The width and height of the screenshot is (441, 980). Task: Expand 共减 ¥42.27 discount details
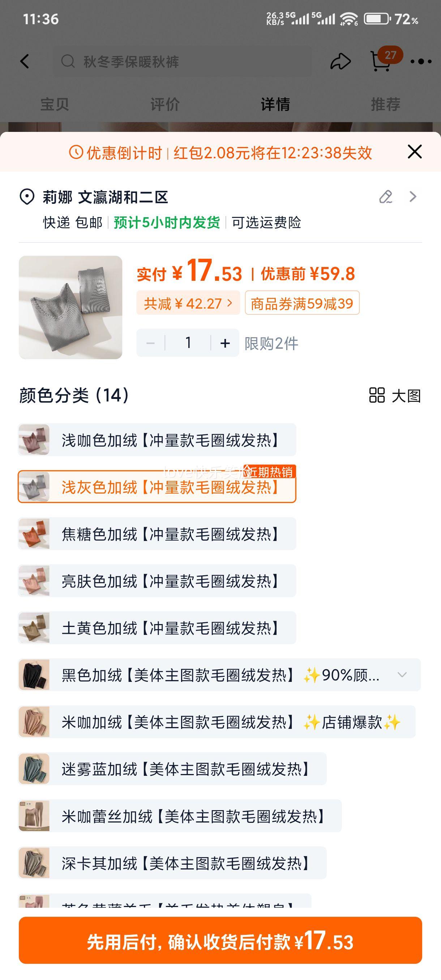[188, 303]
